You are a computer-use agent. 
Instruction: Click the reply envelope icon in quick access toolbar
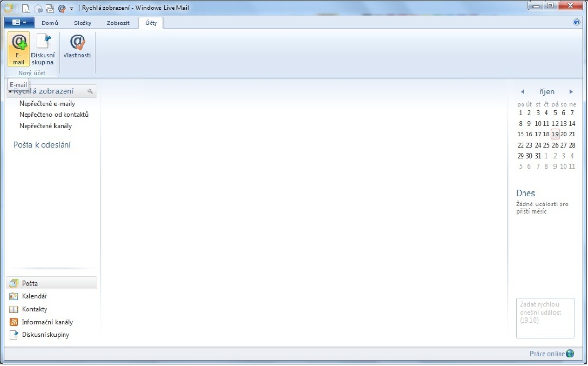(x=38, y=8)
